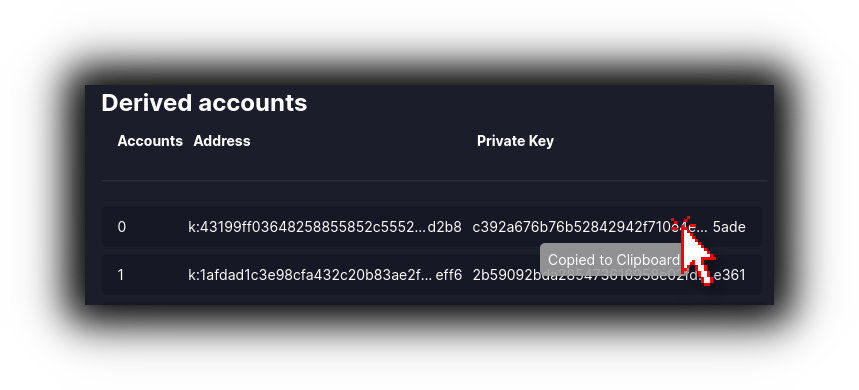Viewport: 859px width, 390px height.
Task: Copy the private key starting with c392a676
Action: pos(609,227)
